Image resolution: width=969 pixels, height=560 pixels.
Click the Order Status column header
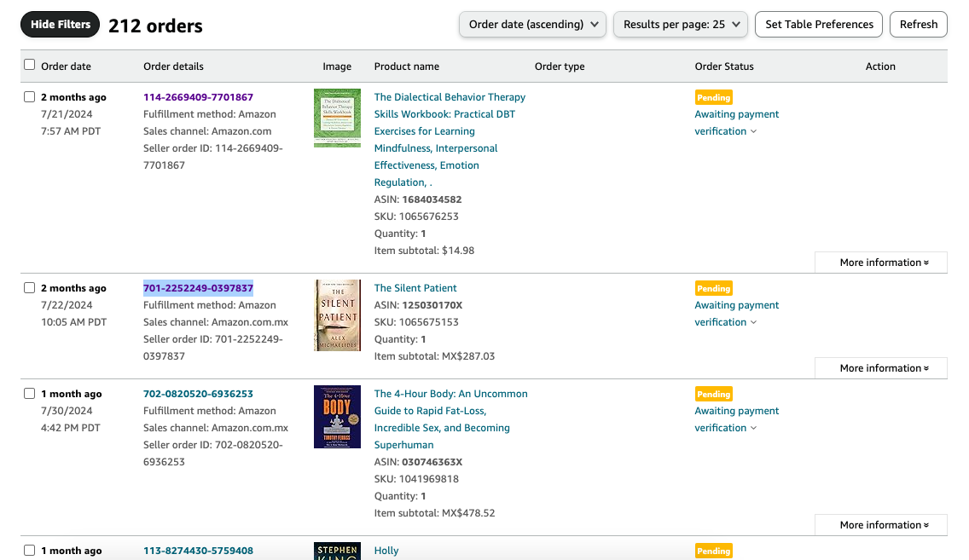click(724, 66)
